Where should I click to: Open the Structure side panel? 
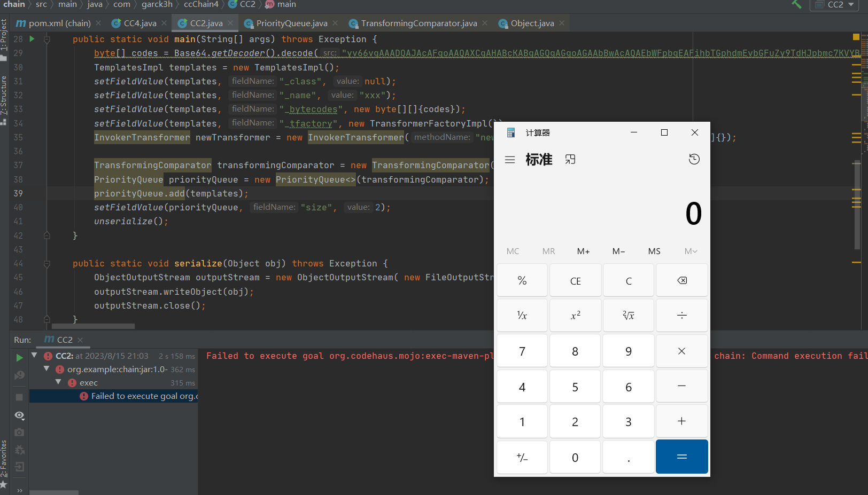tap(4, 95)
